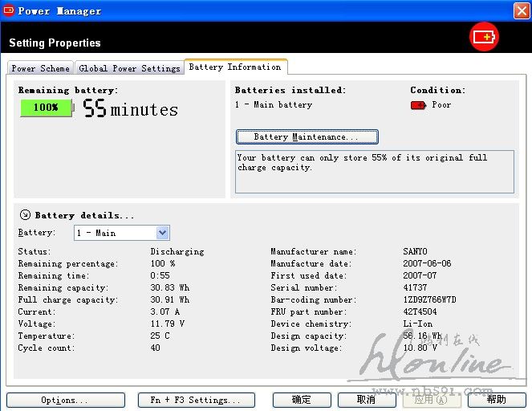Click the 应用 apply button
This screenshot has width=532, height=411.
pos(431,400)
